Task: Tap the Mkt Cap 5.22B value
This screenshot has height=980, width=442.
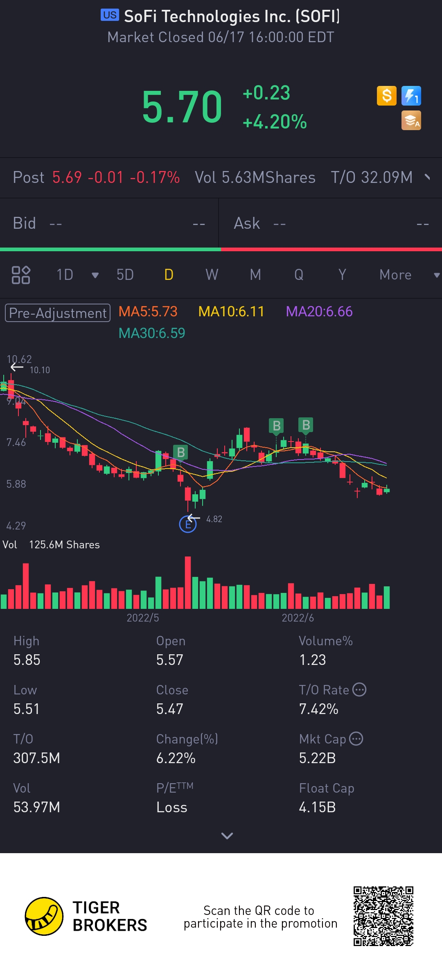Action: point(317,758)
